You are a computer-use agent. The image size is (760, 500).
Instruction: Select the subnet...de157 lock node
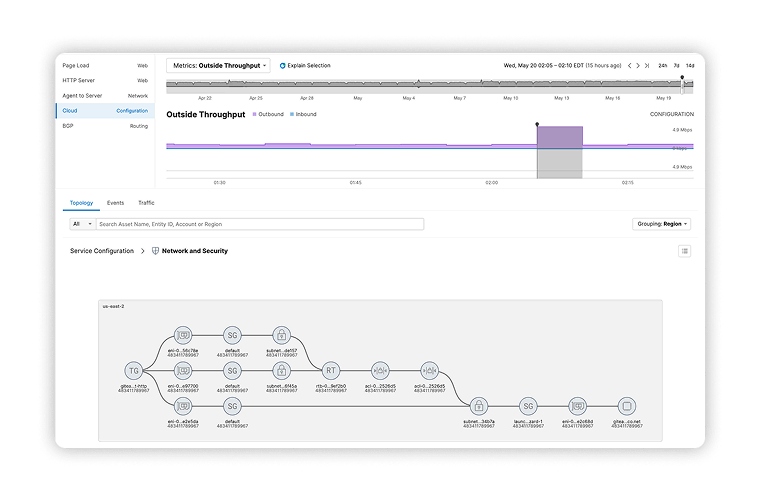pyautogui.click(x=282, y=335)
